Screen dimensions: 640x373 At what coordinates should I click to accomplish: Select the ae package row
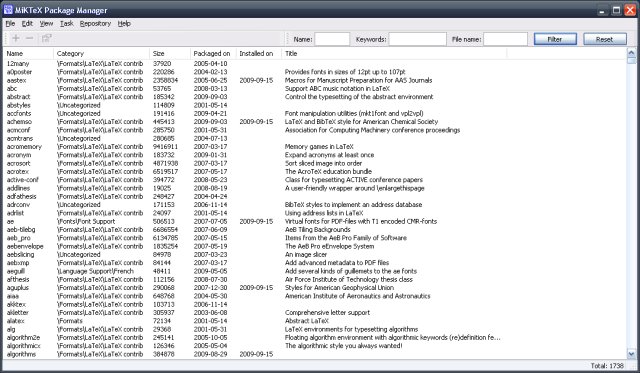click(x=315, y=221)
